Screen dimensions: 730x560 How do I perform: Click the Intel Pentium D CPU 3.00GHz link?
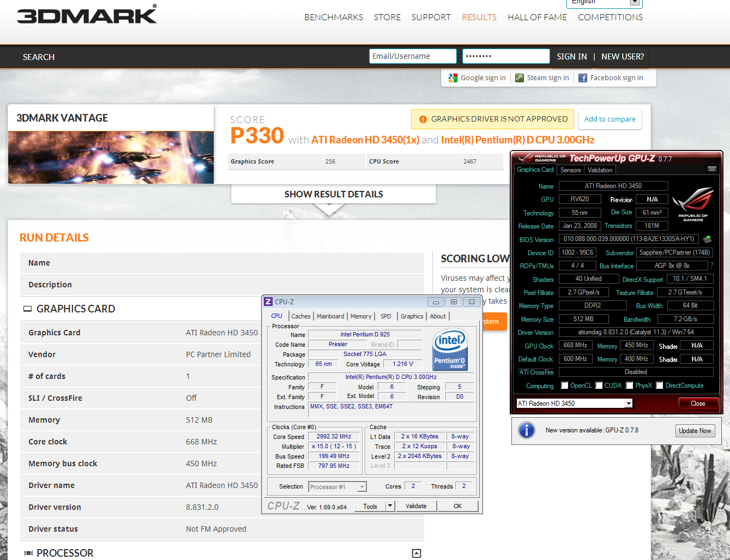pos(517,140)
